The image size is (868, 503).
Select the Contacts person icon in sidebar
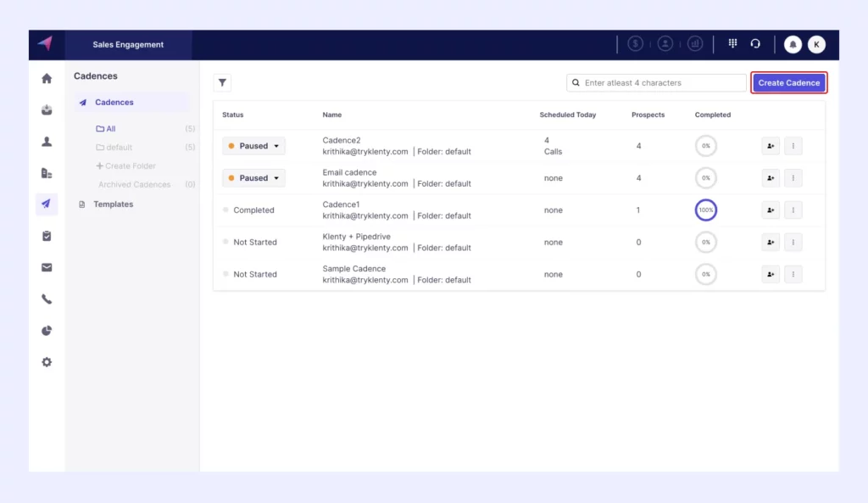pos(47,141)
